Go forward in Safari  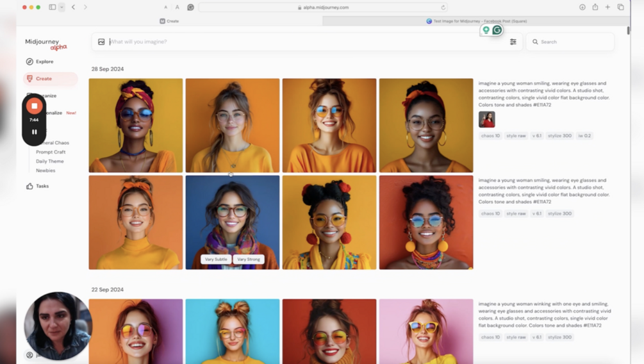(85, 7)
